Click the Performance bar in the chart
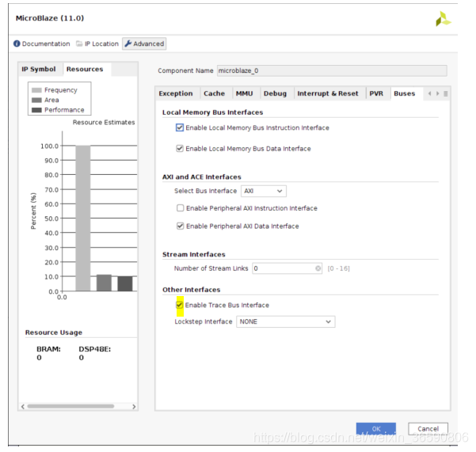The height and width of the screenshot is (452, 476). pyautogui.click(x=125, y=283)
